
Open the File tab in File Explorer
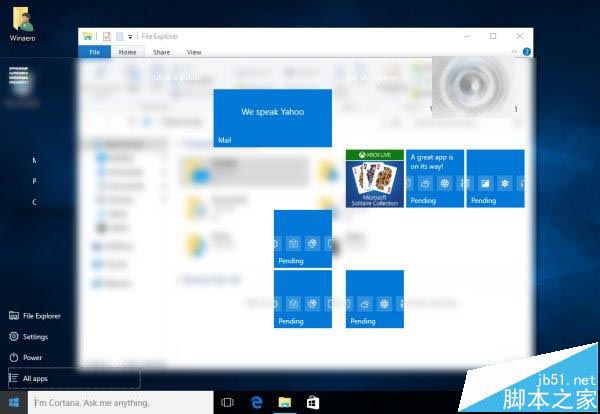95,52
